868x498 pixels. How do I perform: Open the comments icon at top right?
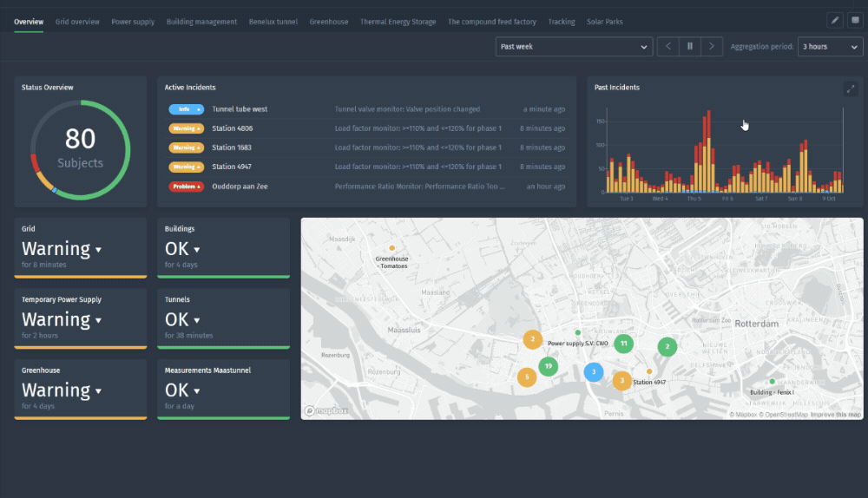click(x=855, y=20)
